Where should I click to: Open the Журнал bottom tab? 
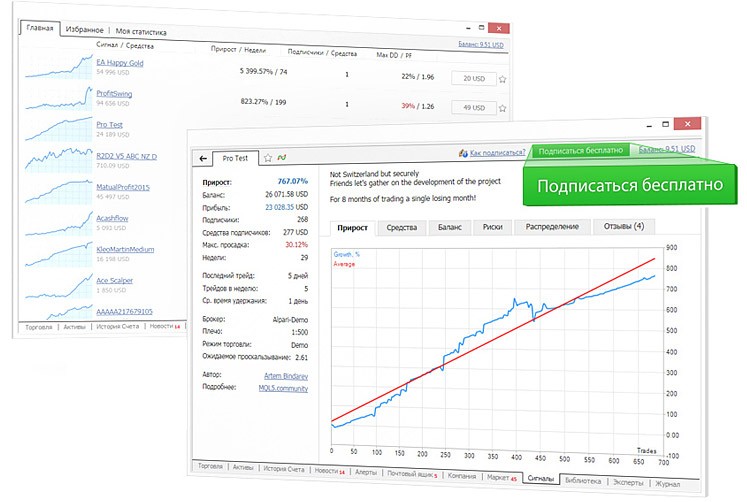pos(667,484)
